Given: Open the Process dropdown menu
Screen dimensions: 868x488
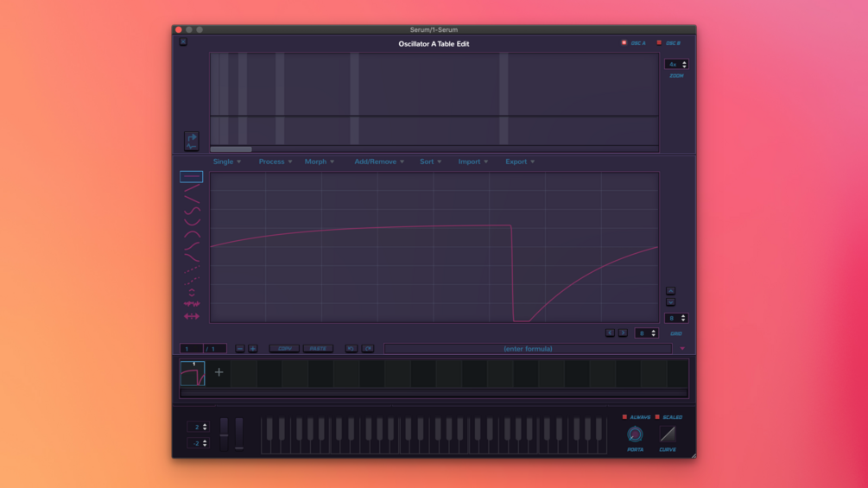Looking at the screenshot, I should click(x=276, y=162).
